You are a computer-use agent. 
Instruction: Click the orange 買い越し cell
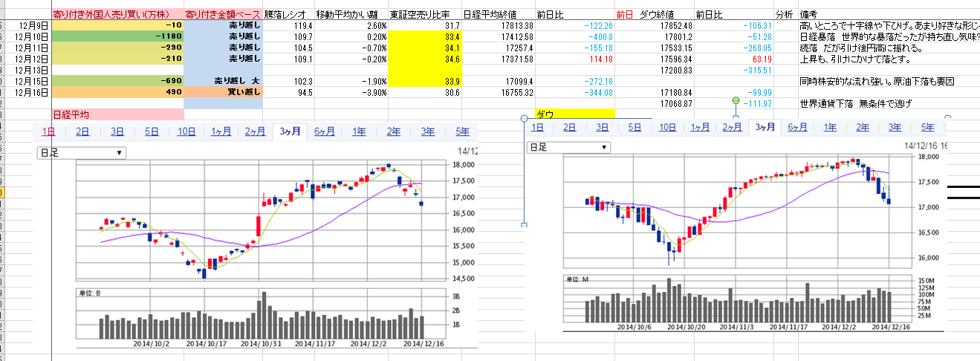pos(223,92)
